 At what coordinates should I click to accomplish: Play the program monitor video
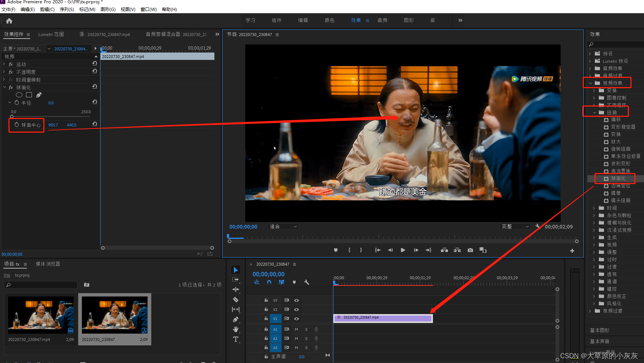point(403,250)
